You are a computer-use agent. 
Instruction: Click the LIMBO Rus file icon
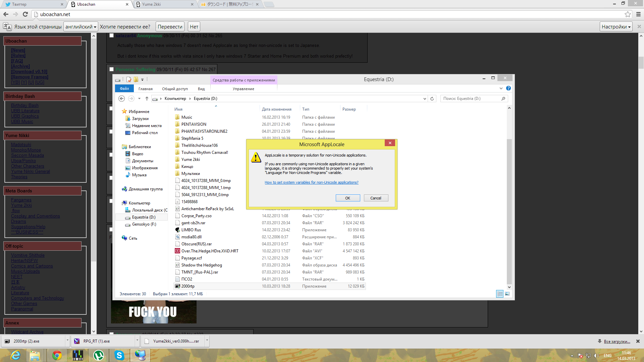coord(177,230)
